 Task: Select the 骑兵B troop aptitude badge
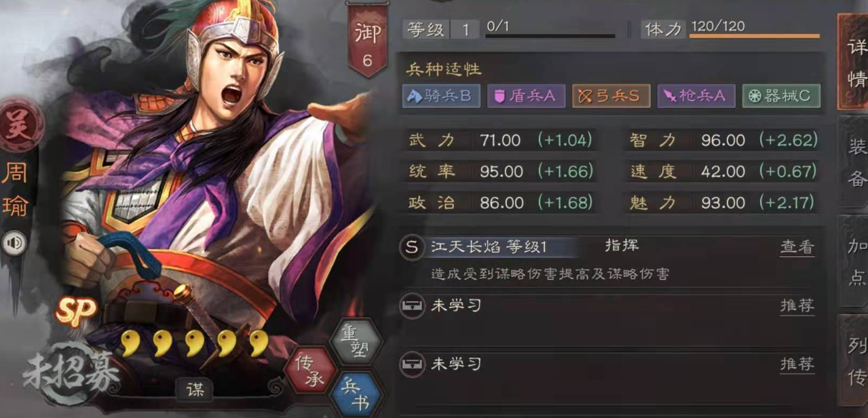point(440,96)
